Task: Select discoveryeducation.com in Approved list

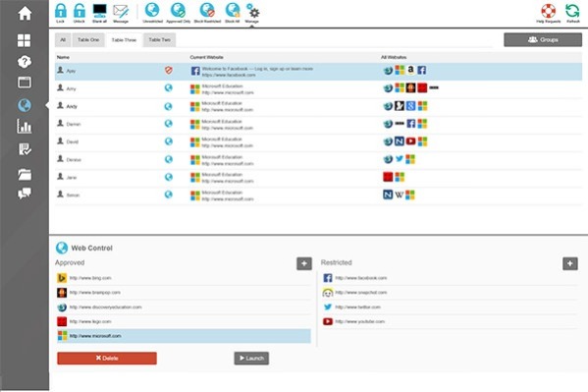Action: click(183, 308)
